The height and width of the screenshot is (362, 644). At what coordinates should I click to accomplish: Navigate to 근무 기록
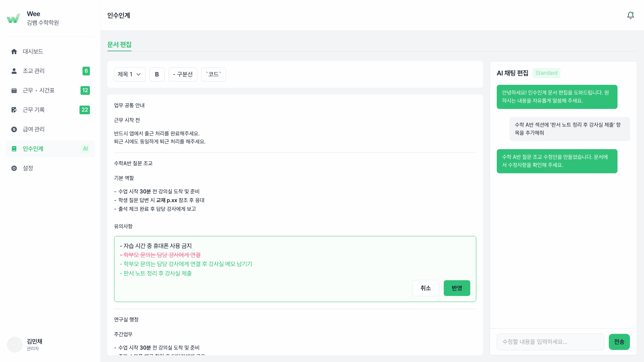tap(50, 110)
